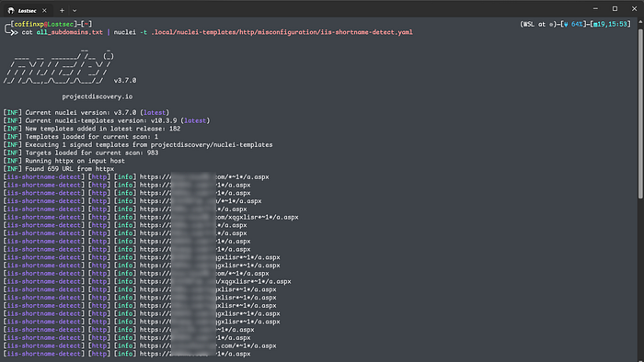Click 'New templates added in latest release: 182'

coord(92,129)
